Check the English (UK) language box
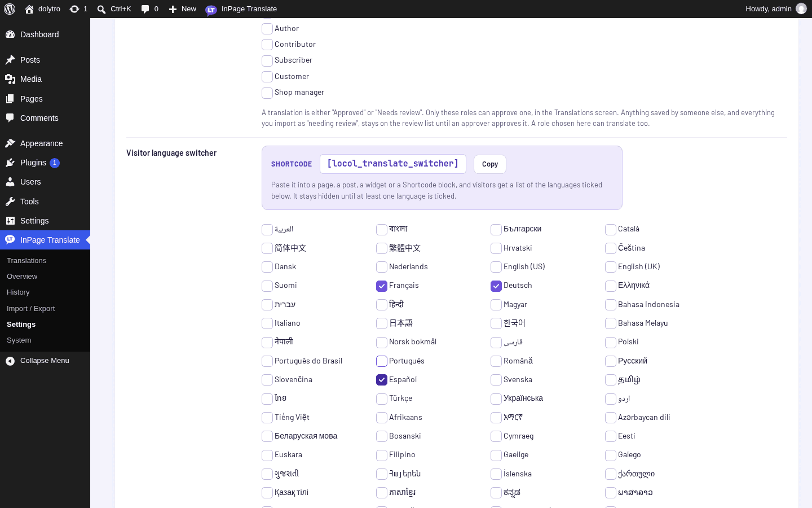The height and width of the screenshot is (508, 812). [x=611, y=268]
